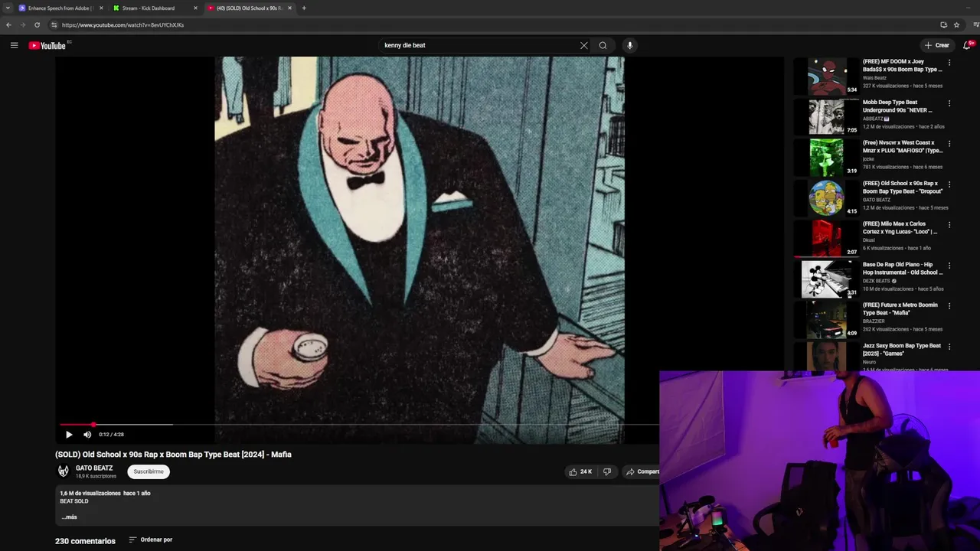The height and width of the screenshot is (551, 980).
Task: Open red Milo Mae Loco video thumbnail
Action: click(x=827, y=239)
